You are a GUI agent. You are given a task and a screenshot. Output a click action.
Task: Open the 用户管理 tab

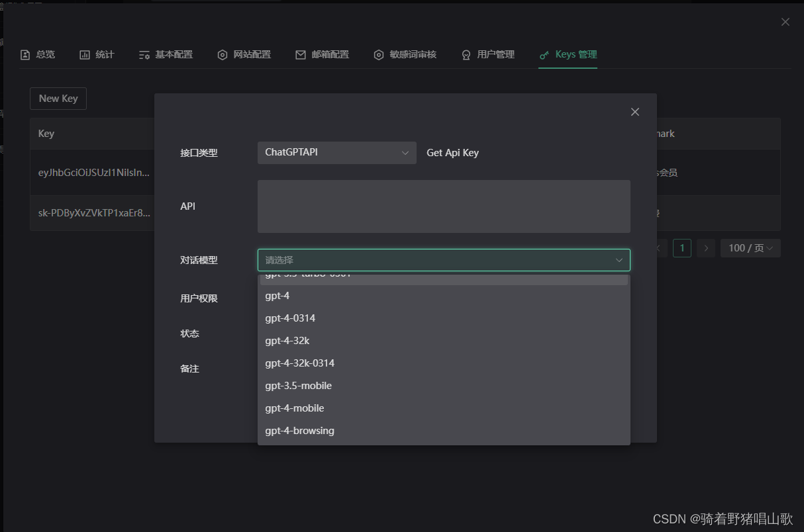[x=488, y=54]
